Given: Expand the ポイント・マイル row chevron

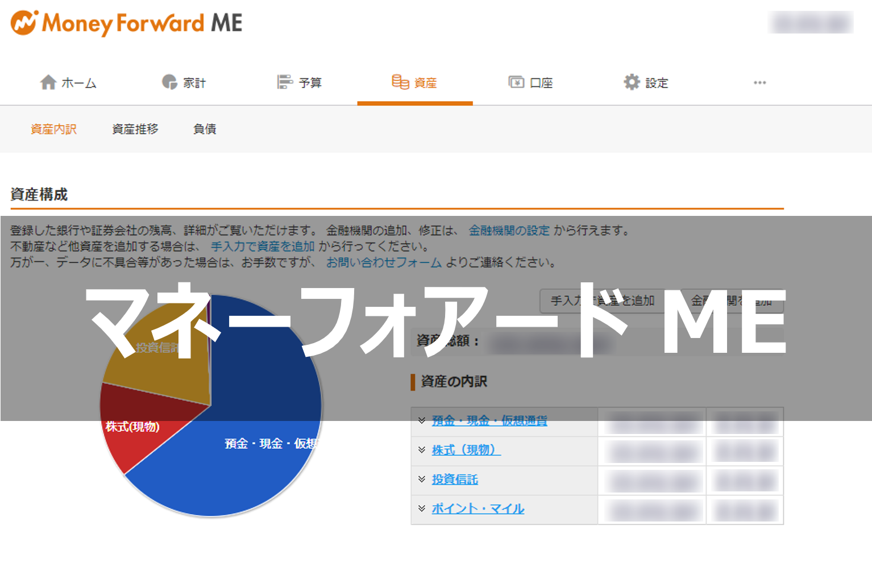Looking at the screenshot, I should click(x=422, y=508).
